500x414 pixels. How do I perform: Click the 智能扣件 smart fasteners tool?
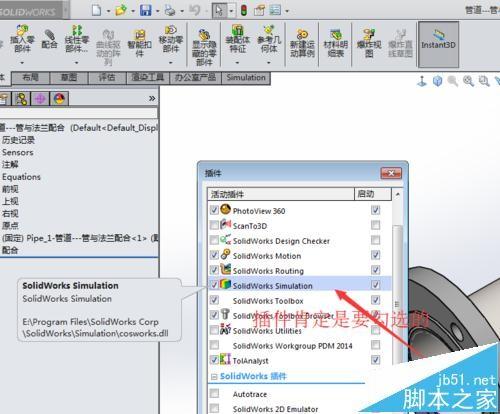coord(140,44)
